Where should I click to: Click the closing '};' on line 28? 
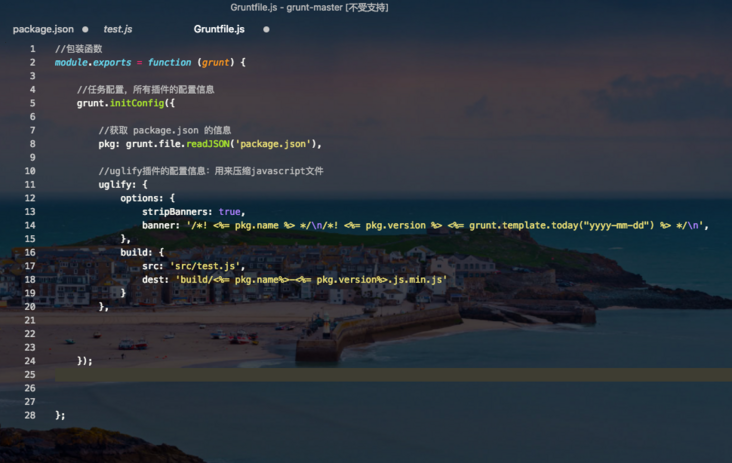tap(60, 415)
